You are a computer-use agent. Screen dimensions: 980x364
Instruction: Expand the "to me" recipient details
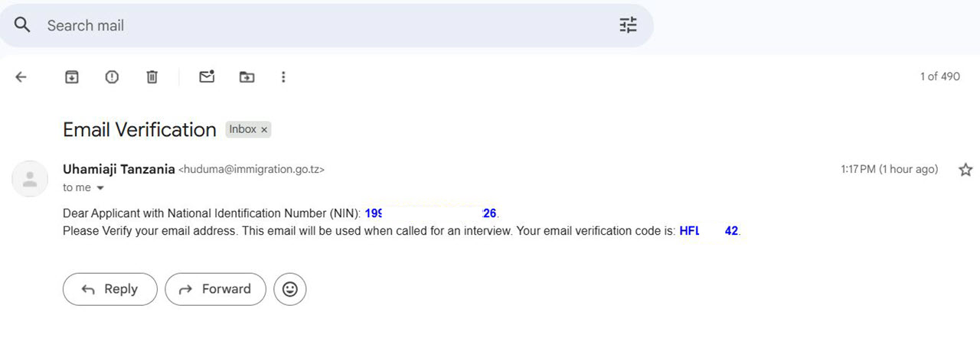pyautogui.click(x=100, y=188)
